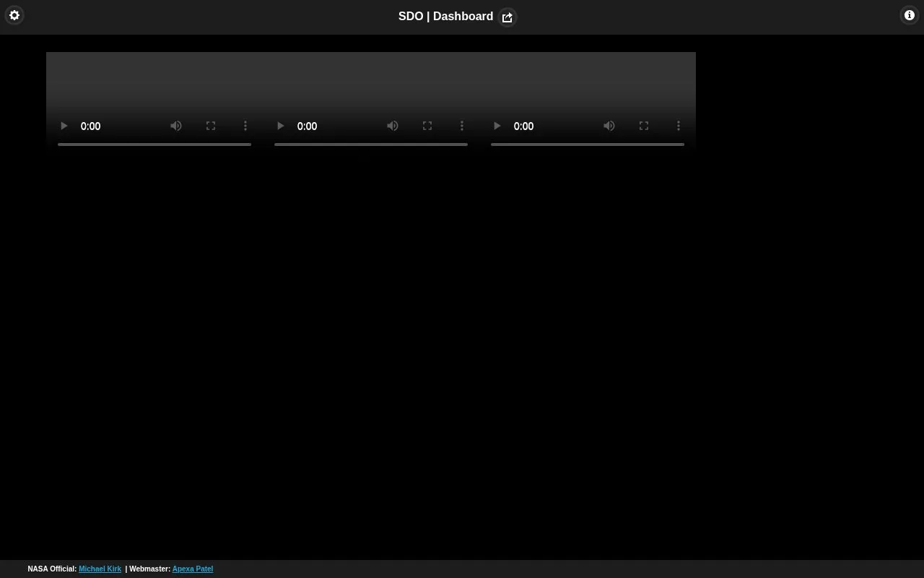Image resolution: width=924 pixels, height=578 pixels.
Task: Enter fullscreen on the first video
Action: 211,126
